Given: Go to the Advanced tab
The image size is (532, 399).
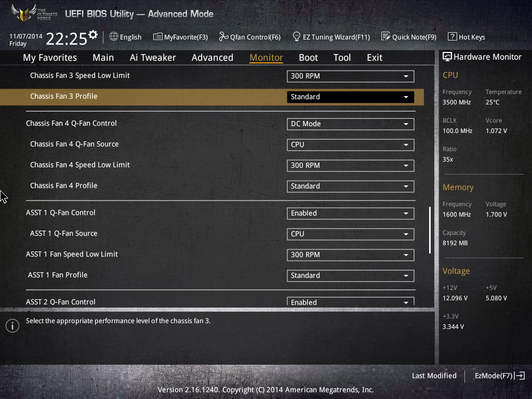Looking at the screenshot, I should tap(212, 58).
